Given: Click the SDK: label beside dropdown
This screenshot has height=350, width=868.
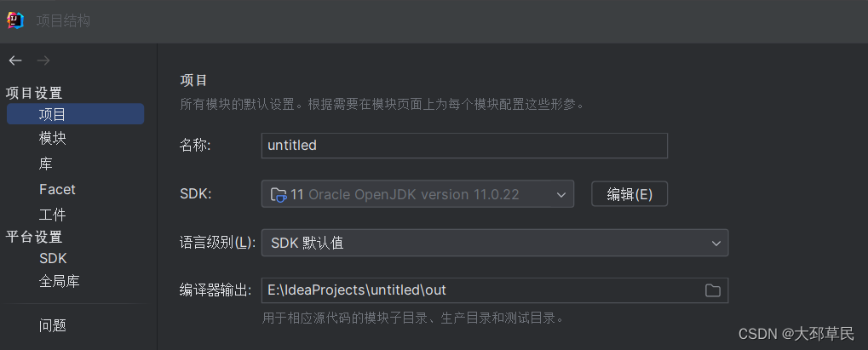Looking at the screenshot, I should [196, 194].
